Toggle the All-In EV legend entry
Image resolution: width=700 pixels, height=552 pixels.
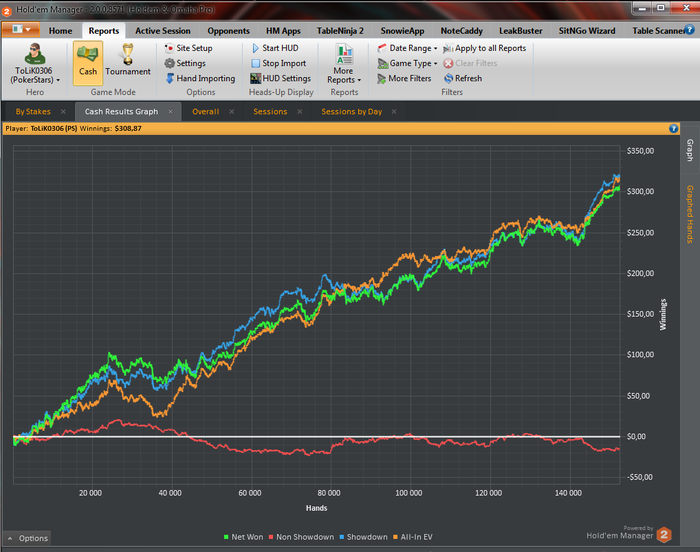(412, 537)
